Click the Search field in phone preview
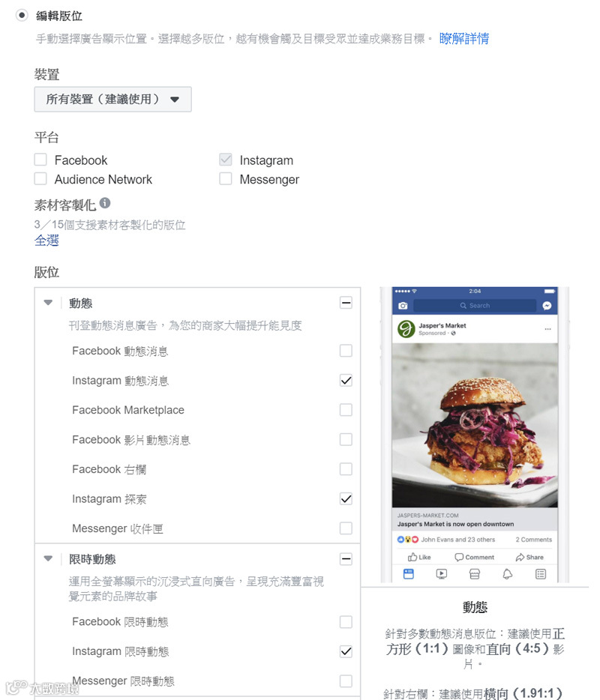Viewport: 600px width, 700px height. click(475, 306)
